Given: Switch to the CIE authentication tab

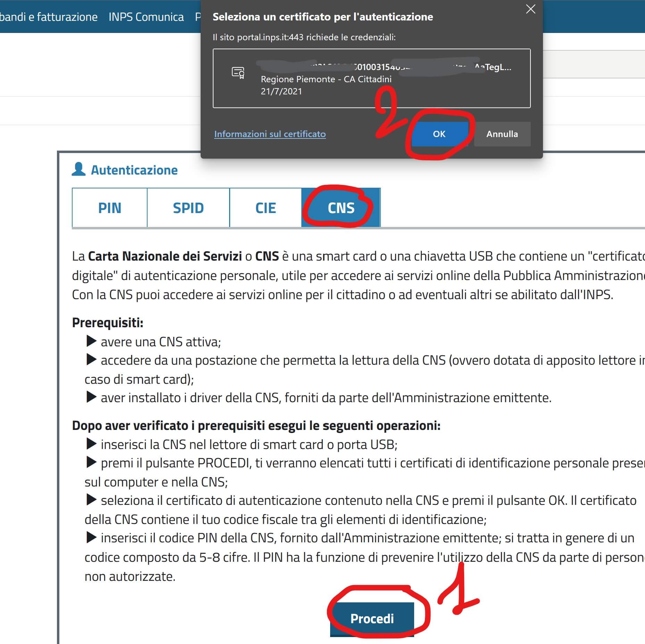Looking at the screenshot, I should pyautogui.click(x=266, y=208).
